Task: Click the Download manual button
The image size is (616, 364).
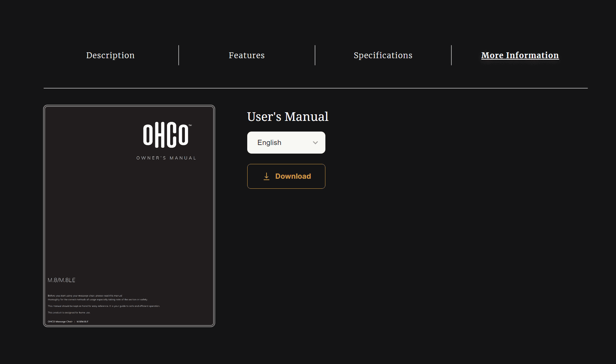Action: pos(286,176)
